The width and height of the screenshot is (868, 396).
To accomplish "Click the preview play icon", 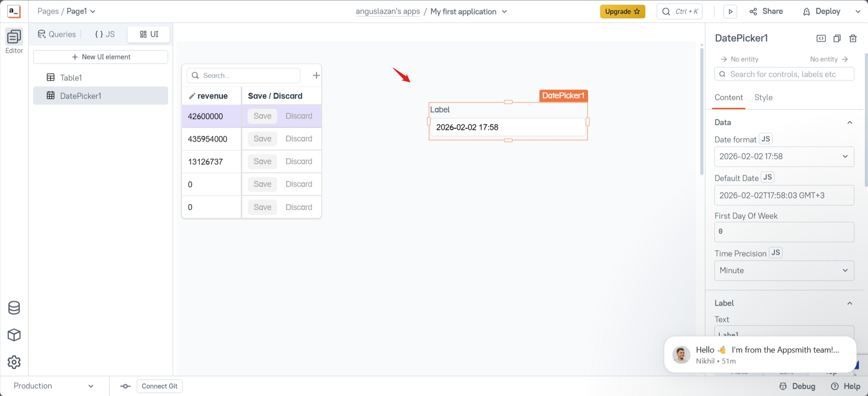I will tap(730, 12).
